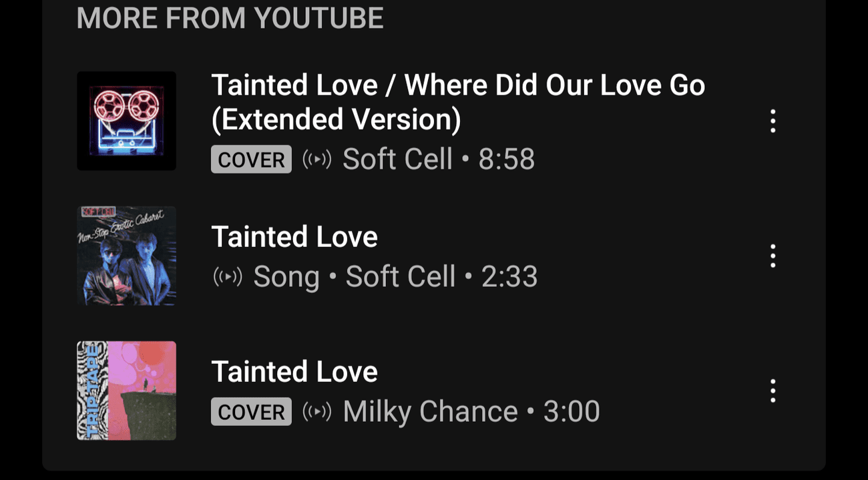Viewport: 868px width, 480px height.
Task: Select the radio waves icon beside Song on Tainted Love
Action: tap(227, 276)
